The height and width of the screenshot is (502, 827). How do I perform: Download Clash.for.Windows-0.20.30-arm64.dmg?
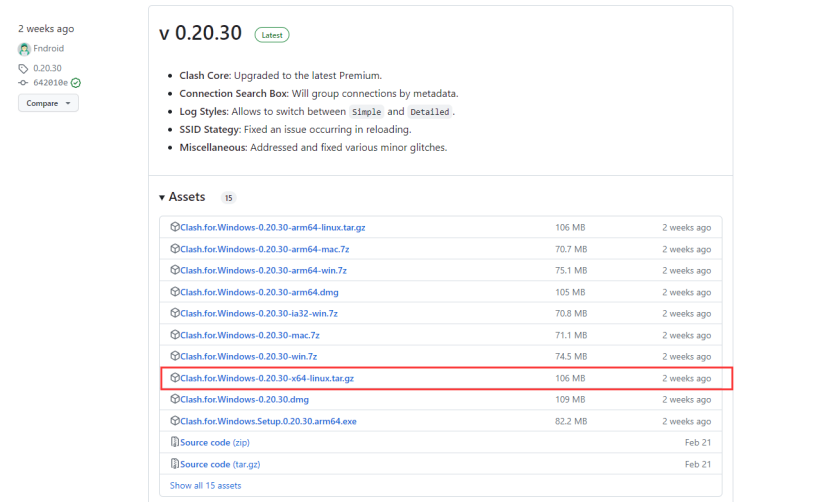tap(259, 292)
